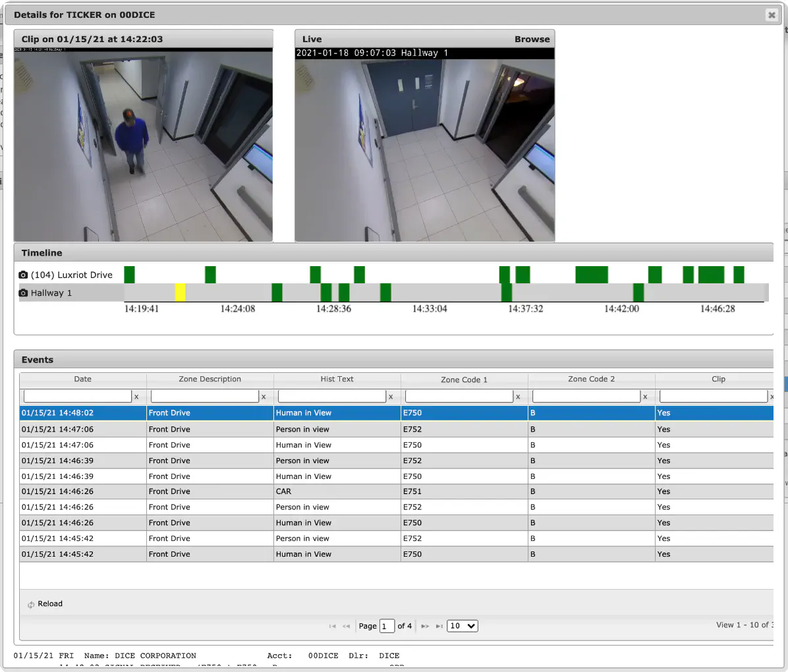Viewport: 788px width, 672px height.
Task: Click the Reload refresh icon
Action: click(x=31, y=605)
